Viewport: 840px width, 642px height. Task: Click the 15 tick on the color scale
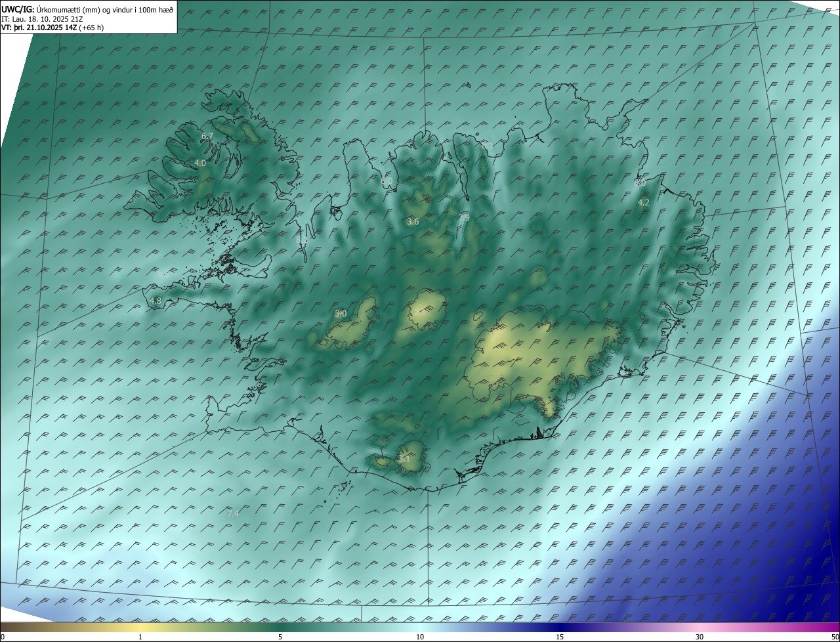560,637
